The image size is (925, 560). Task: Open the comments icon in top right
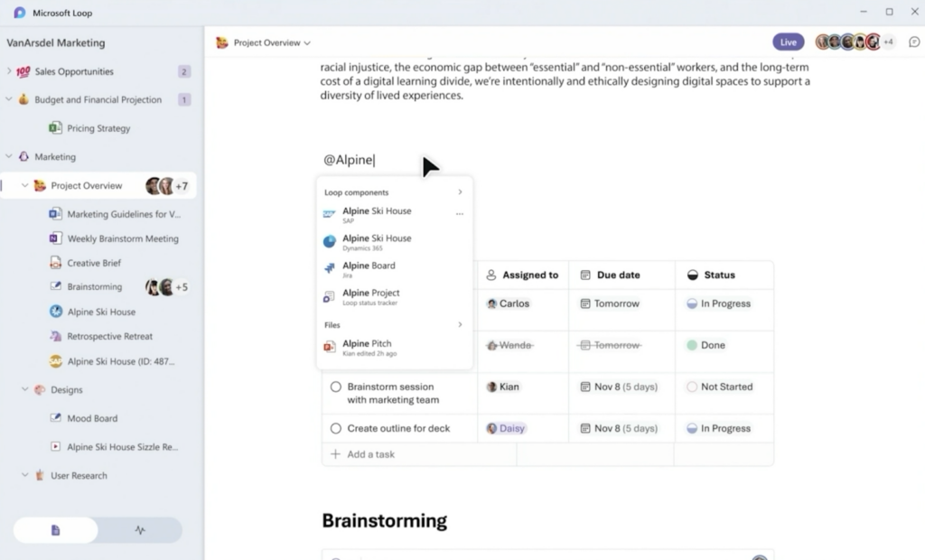914,42
